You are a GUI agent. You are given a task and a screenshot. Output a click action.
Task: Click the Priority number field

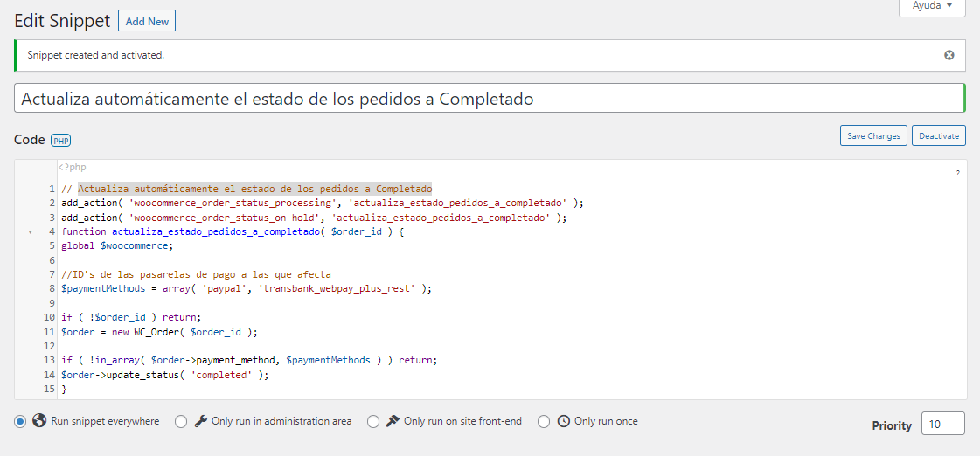coord(943,424)
